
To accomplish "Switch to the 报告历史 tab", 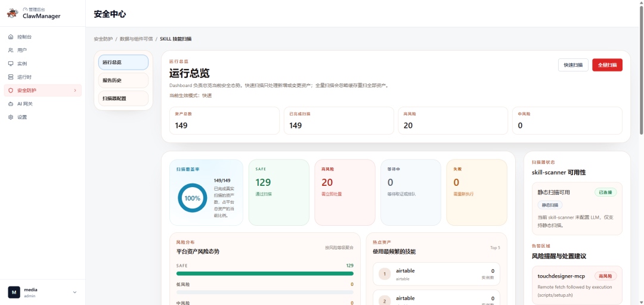I will pos(123,80).
